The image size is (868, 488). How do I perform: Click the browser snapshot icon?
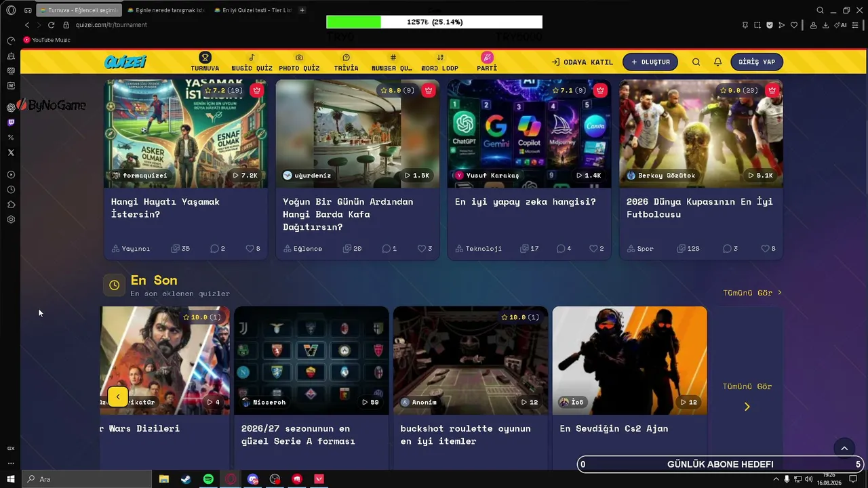[757, 25]
